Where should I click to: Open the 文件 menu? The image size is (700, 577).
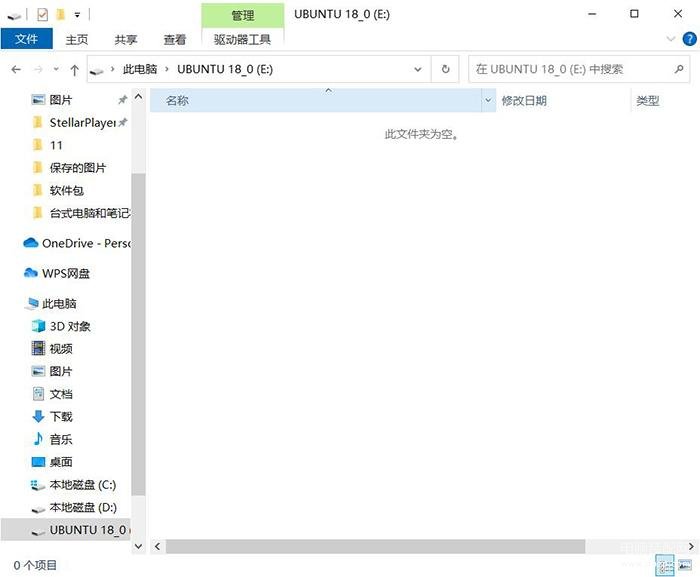pos(27,39)
